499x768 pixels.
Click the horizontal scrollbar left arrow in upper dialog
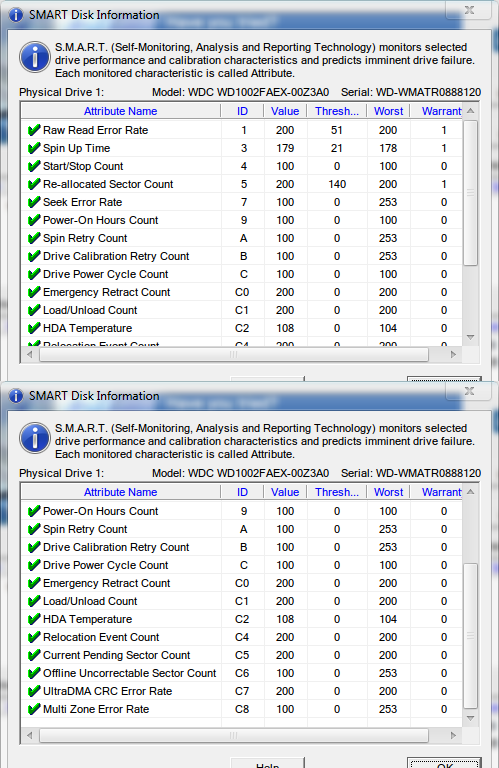[30, 354]
